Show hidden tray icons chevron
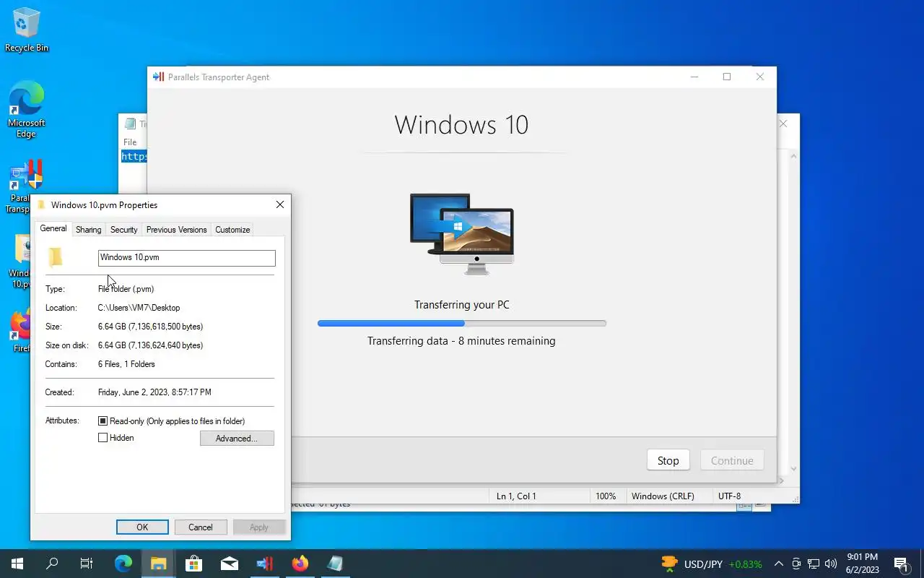This screenshot has height=578, width=924. point(778,564)
